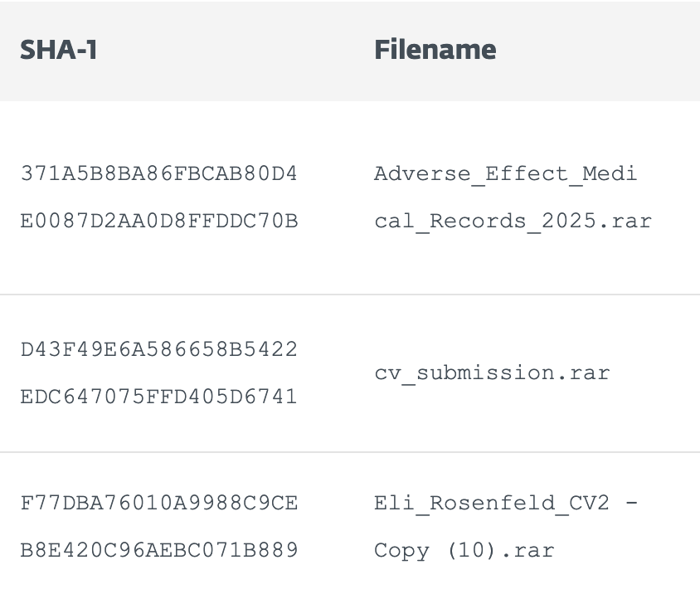Click (10).rar in the last filename
This screenshot has height=599, width=700.
coord(499,550)
